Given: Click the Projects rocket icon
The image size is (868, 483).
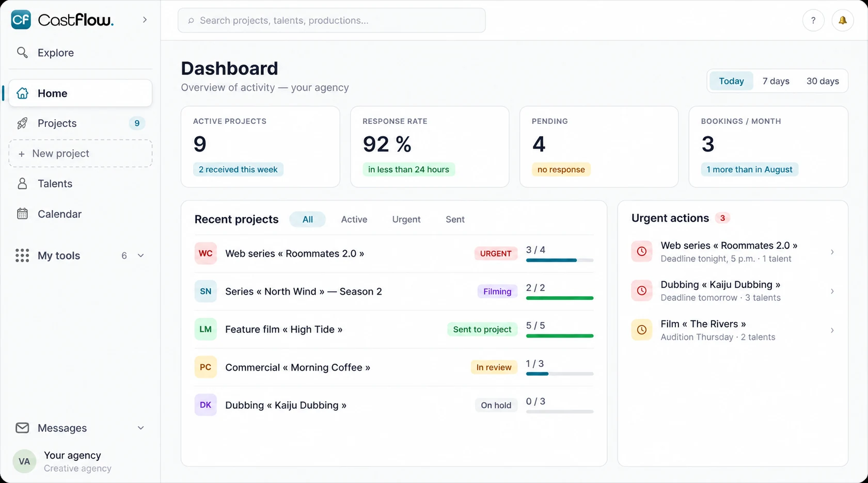Looking at the screenshot, I should click(22, 123).
